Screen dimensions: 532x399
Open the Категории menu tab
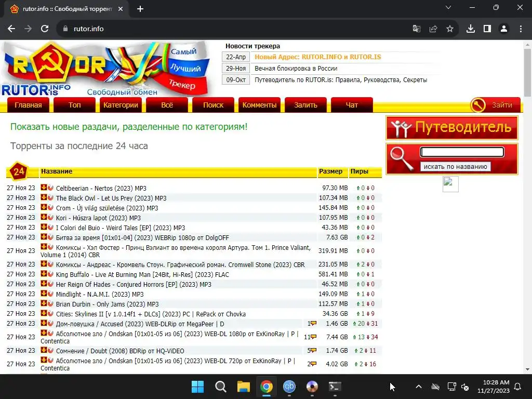[x=121, y=105]
